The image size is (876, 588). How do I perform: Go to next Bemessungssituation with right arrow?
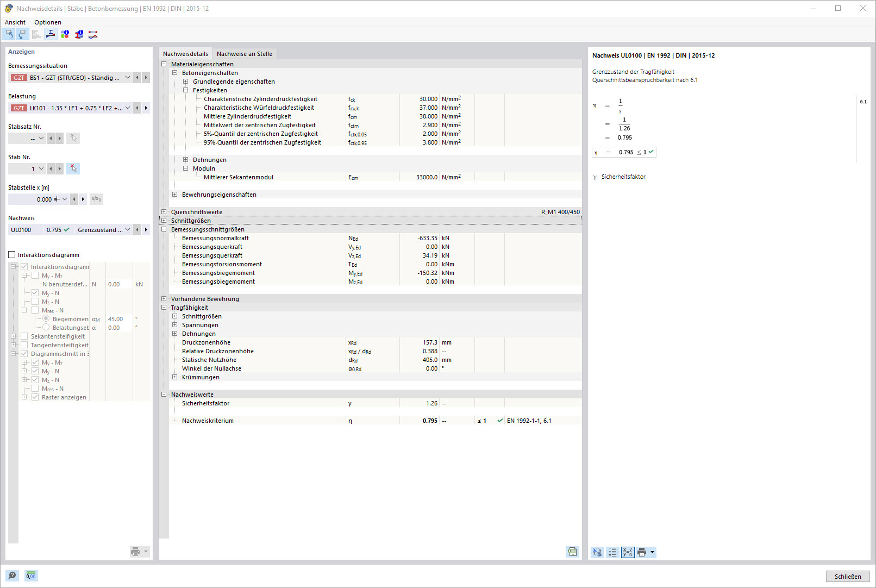pyautogui.click(x=146, y=78)
